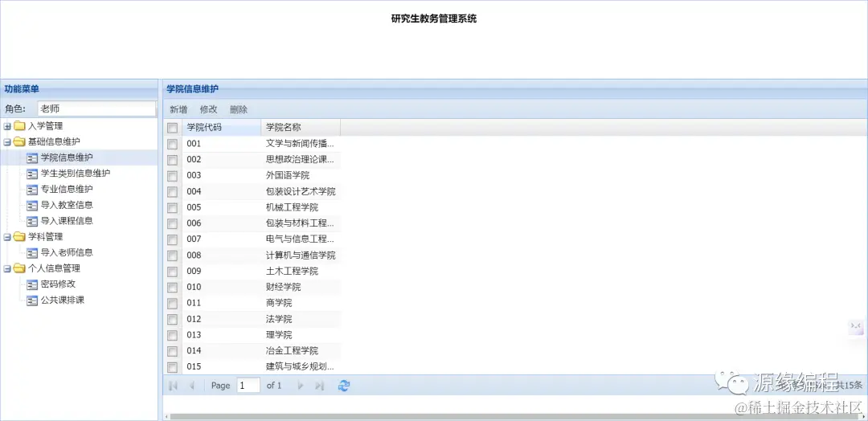Viewport: 868px width, 421px height.
Task: Click the icon beside 公共课排课
Action: (32, 300)
